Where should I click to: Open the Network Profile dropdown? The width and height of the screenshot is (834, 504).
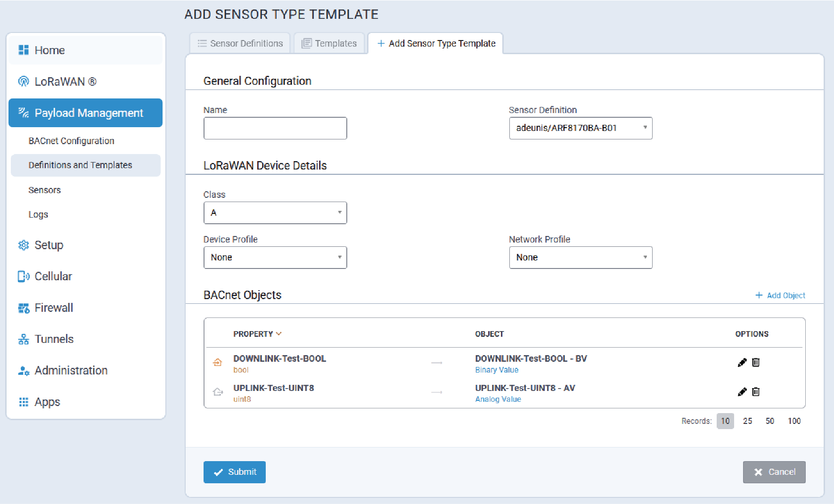(x=580, y=258)
